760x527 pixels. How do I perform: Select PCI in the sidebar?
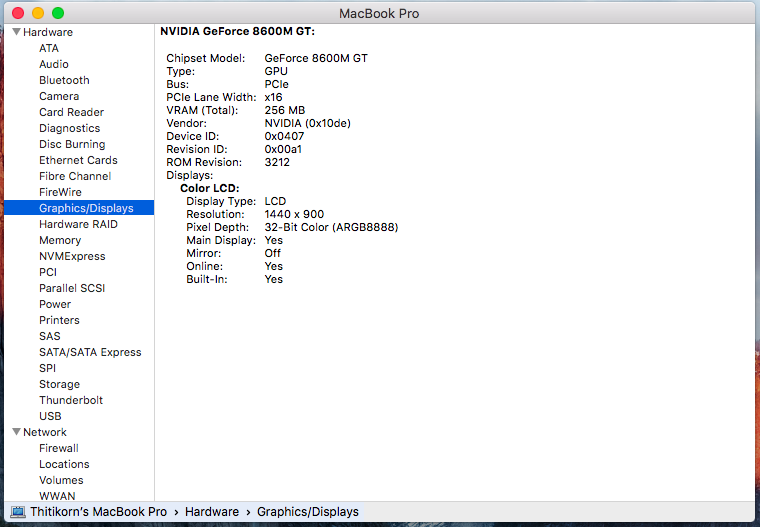48,272
